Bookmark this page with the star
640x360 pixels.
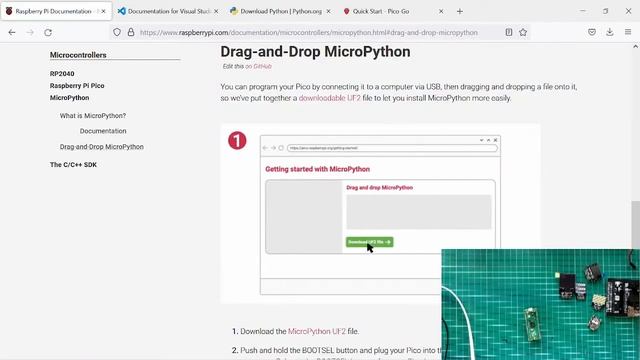(523, 32)
